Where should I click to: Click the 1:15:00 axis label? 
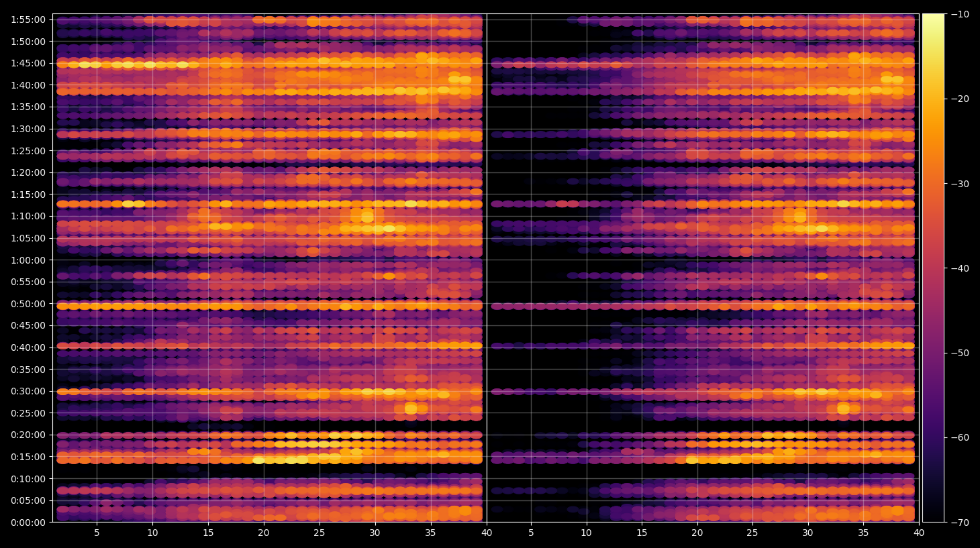point(28,195)
